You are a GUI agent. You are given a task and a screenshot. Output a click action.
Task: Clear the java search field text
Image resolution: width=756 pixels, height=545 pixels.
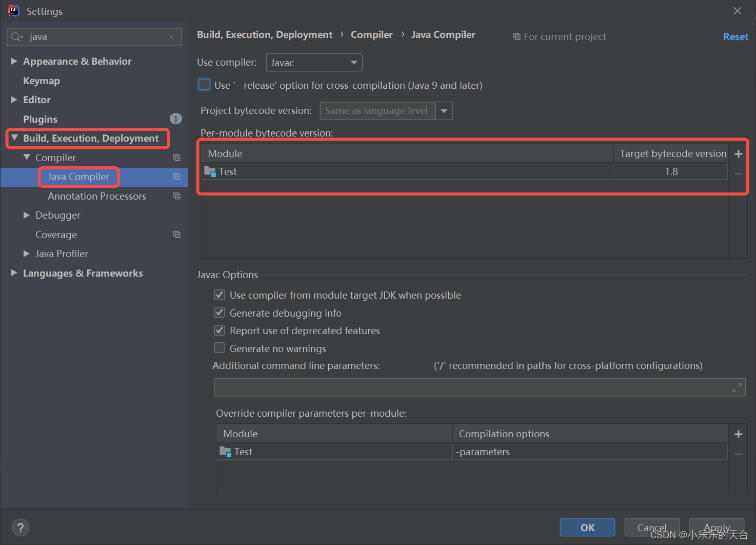click(x=171, y=37)
